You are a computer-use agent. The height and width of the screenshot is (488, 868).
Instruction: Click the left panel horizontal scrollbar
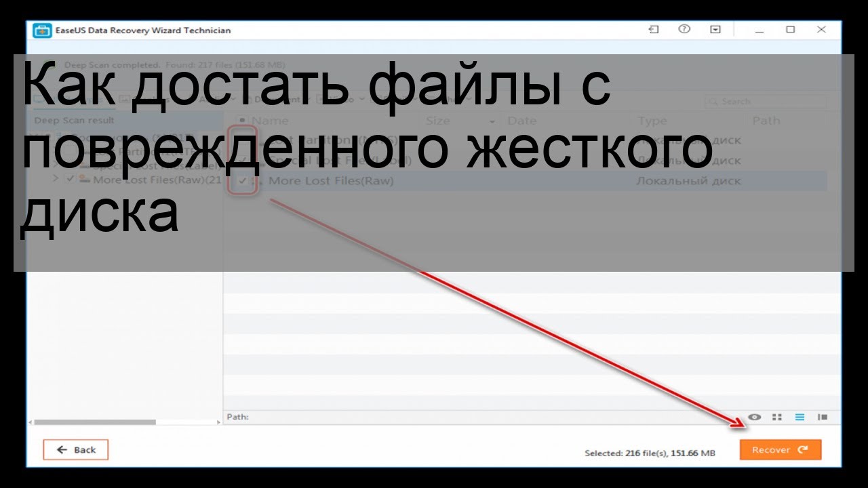coord(95,422)
